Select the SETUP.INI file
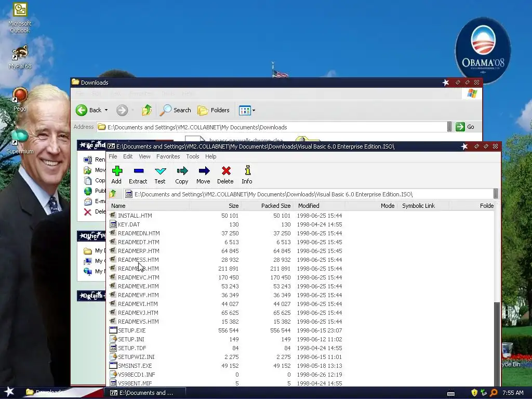Viewport: 532px width, 399px height. tap(131, 339)
